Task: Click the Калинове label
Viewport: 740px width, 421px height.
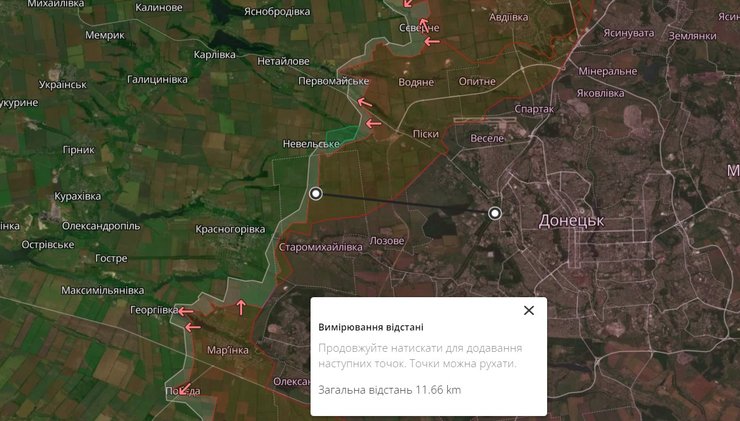Action: 159,7
